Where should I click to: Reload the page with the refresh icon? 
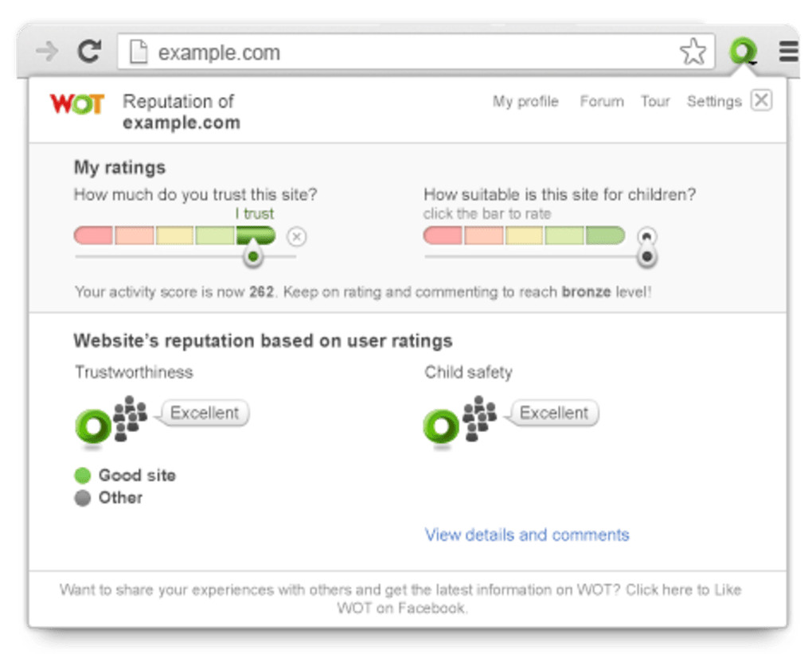[89, 53]
